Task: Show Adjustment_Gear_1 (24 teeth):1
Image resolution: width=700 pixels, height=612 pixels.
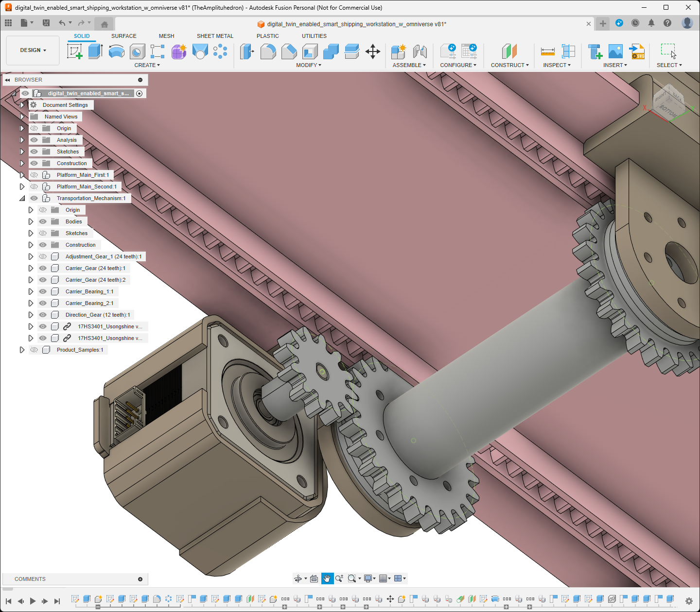Action: [x=43, y=256]
